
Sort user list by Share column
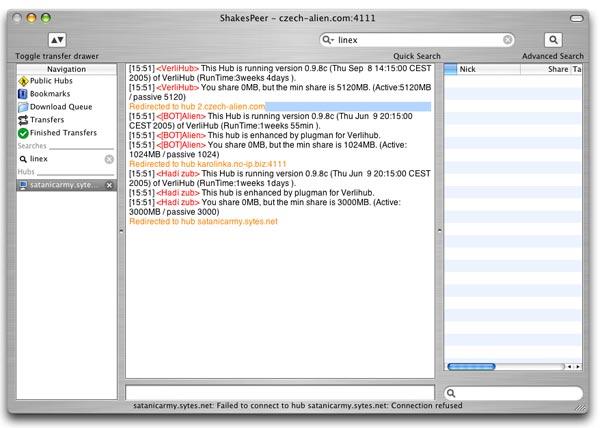click(545, 69)
